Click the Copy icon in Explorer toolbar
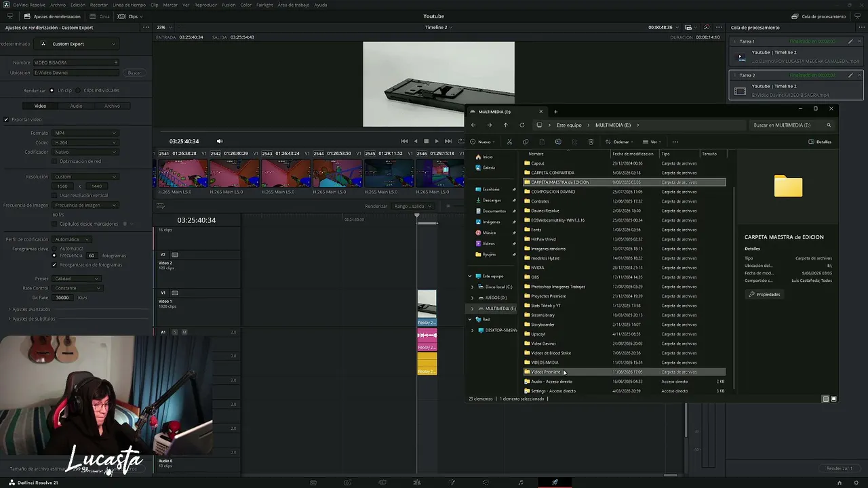 526,142
